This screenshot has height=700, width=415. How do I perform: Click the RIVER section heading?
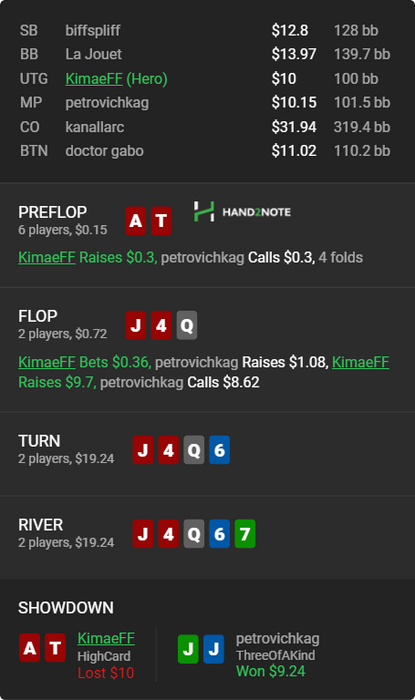click(41, 525)
